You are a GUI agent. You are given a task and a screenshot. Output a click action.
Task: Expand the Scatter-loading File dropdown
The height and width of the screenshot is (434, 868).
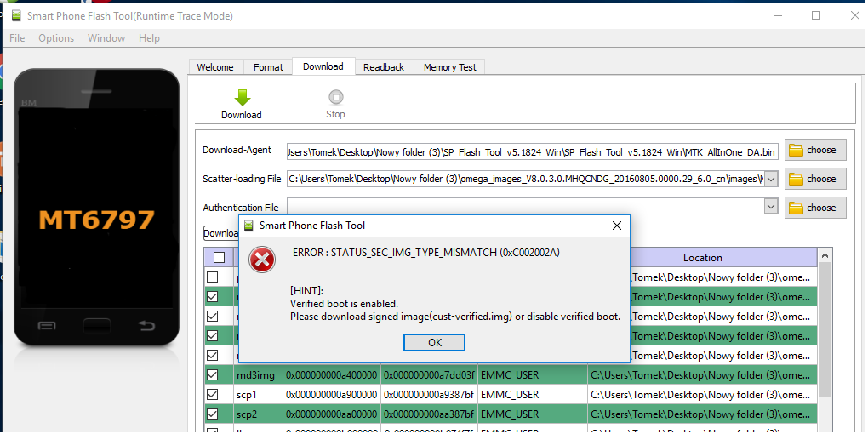(771, 179)
